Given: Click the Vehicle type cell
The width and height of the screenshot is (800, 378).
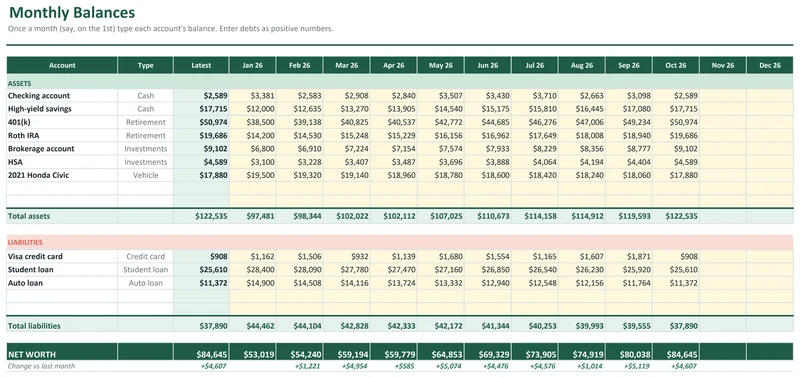Looking at the screenshot, I should (x=145, y=175).
